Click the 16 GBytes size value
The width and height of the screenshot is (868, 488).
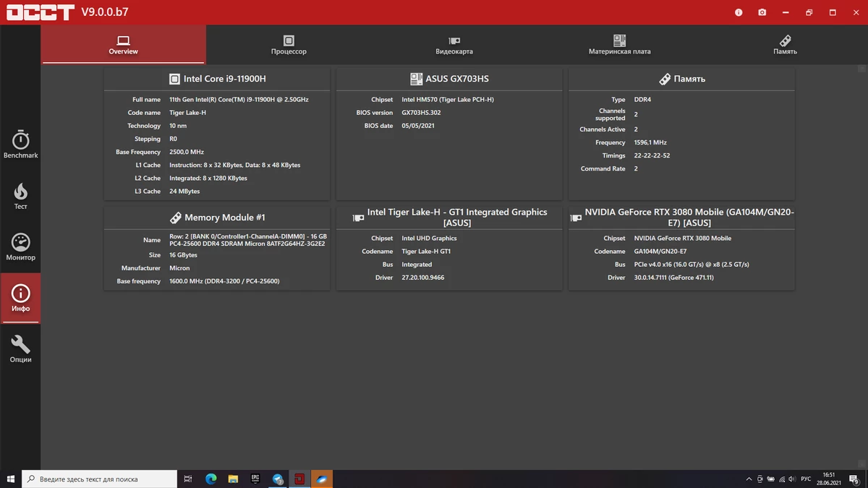183,255
